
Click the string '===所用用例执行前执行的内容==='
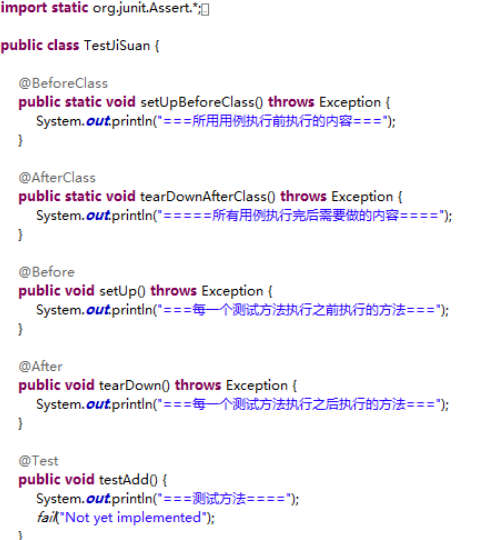click(272, 121)
